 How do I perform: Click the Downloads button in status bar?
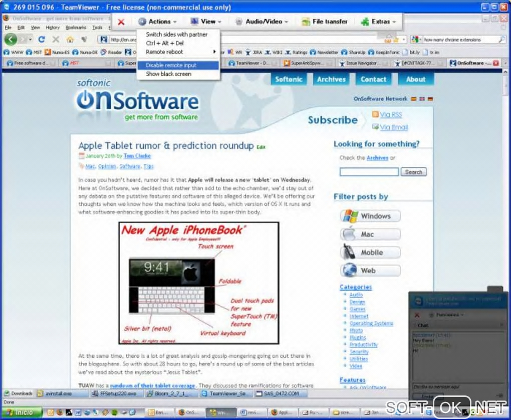click(x=19, y=393)
